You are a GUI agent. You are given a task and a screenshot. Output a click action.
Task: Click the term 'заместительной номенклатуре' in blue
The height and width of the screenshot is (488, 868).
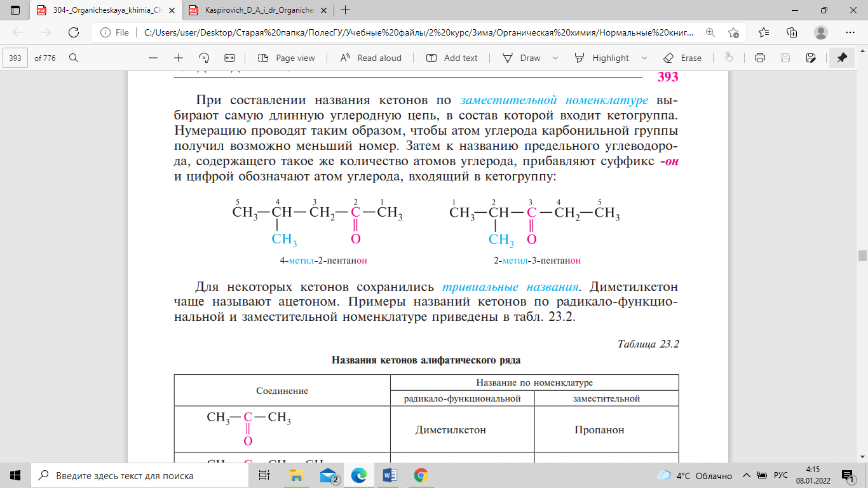pyautogui.click(x=555, y=100)
